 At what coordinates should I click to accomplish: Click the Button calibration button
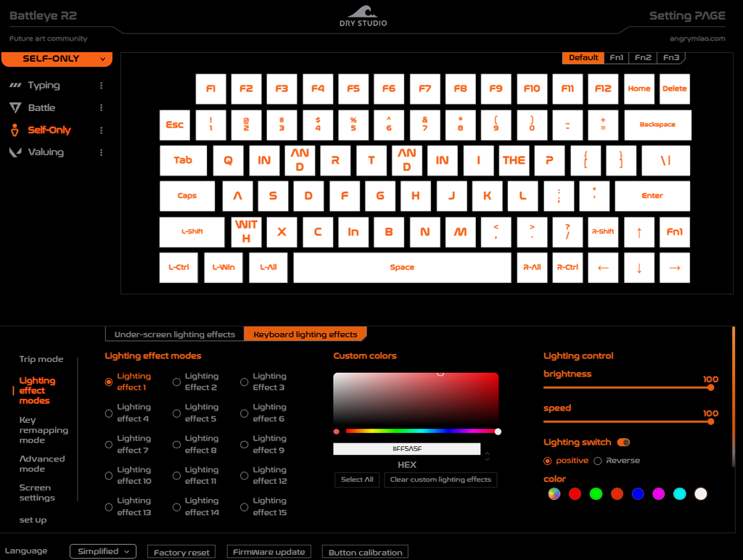(366, 553)
